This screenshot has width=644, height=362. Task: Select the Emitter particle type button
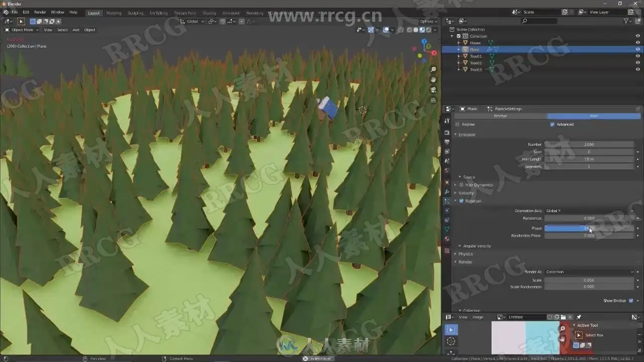pos(500,116)
